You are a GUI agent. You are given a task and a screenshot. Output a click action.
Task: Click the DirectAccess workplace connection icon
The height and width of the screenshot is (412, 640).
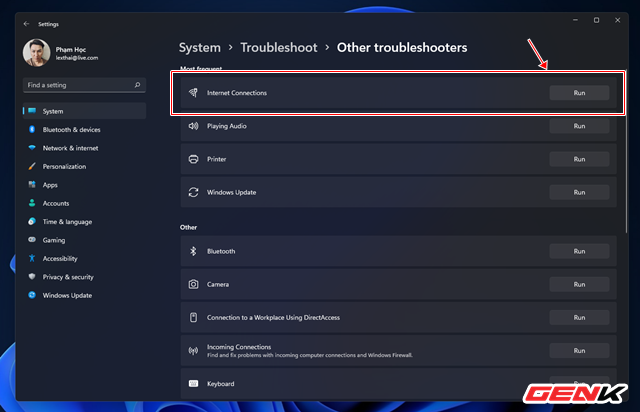click(x=193, y=317)
